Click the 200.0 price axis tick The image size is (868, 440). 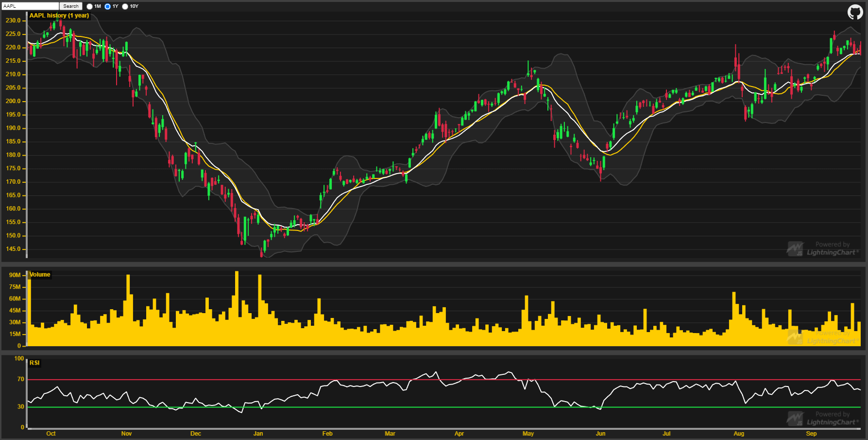point(13,101)
